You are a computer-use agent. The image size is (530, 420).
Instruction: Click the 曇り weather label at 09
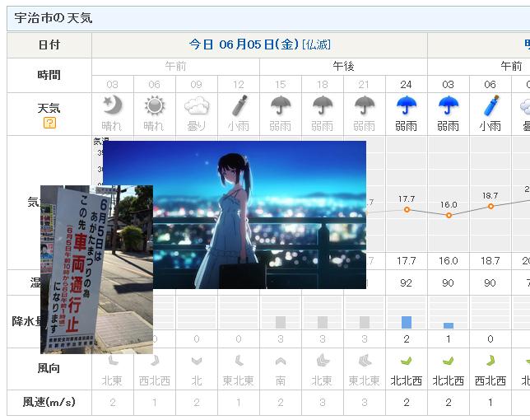197,127
